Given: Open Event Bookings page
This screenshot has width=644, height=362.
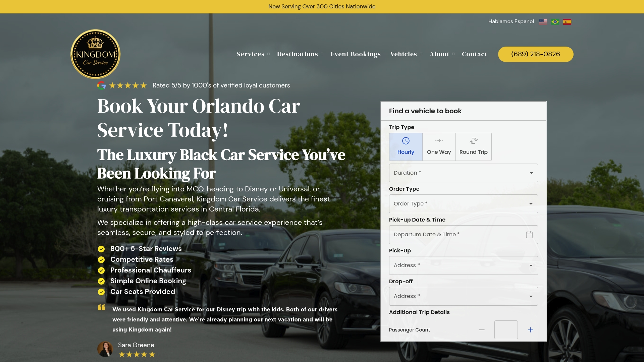Looking at the screenshot, I should point(356,54).
